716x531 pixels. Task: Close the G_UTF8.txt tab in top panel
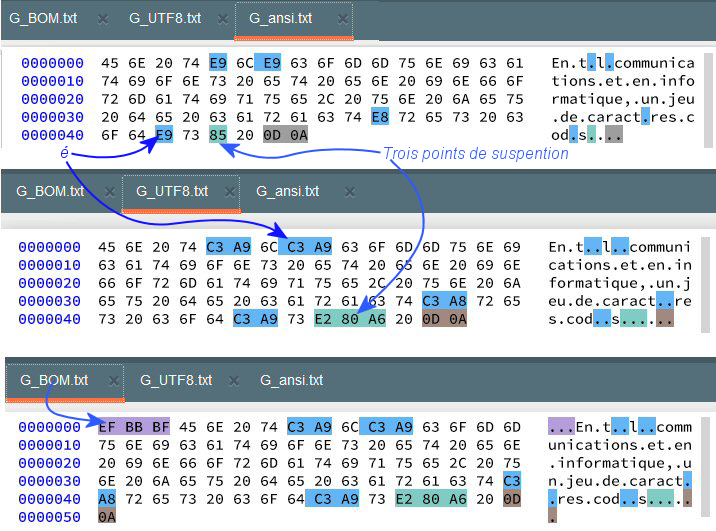pos(223,19)
